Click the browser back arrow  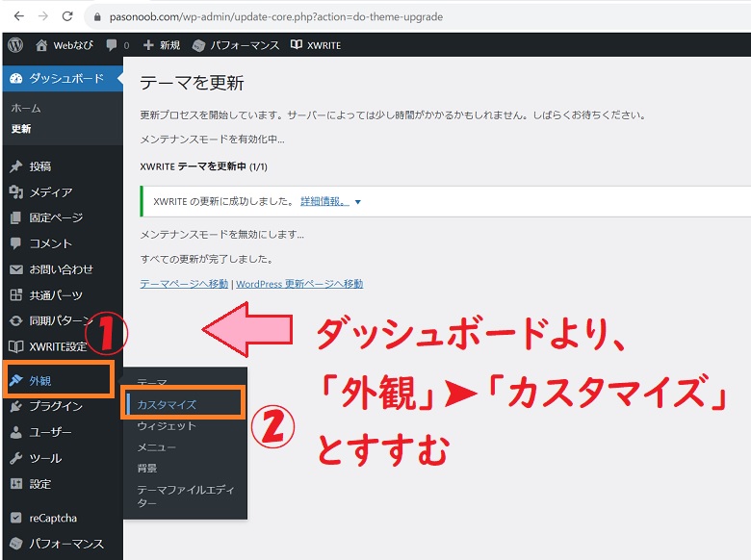pyautogui.click(x=18, y=16)
